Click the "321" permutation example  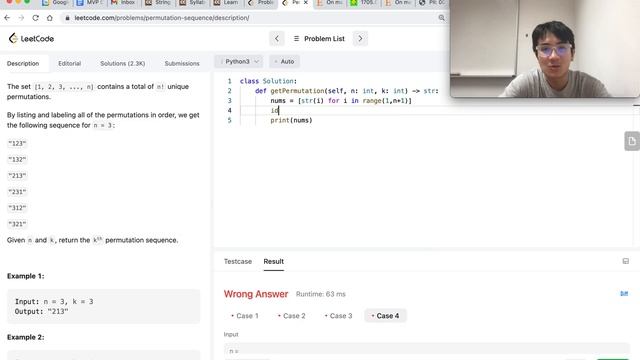pyautogui.click(x=17, y=224)
